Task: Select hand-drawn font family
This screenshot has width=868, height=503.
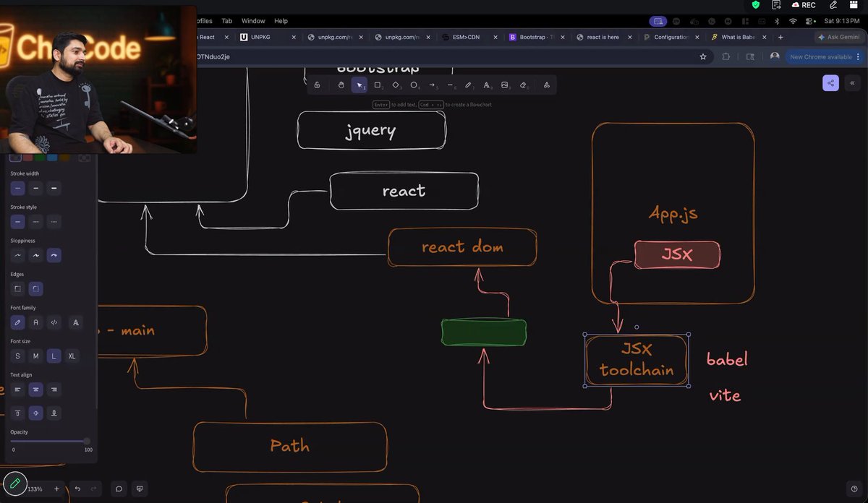Action: coord(18,322)
